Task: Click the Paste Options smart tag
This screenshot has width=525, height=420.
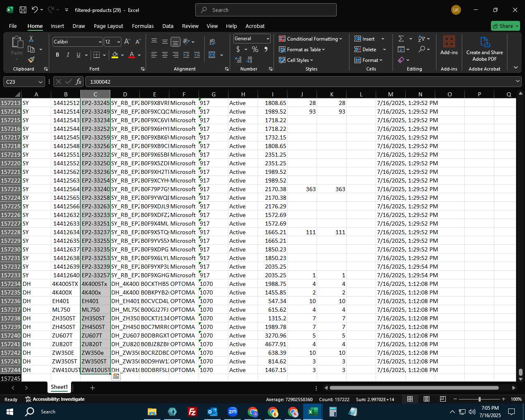Action: (116, 376)
